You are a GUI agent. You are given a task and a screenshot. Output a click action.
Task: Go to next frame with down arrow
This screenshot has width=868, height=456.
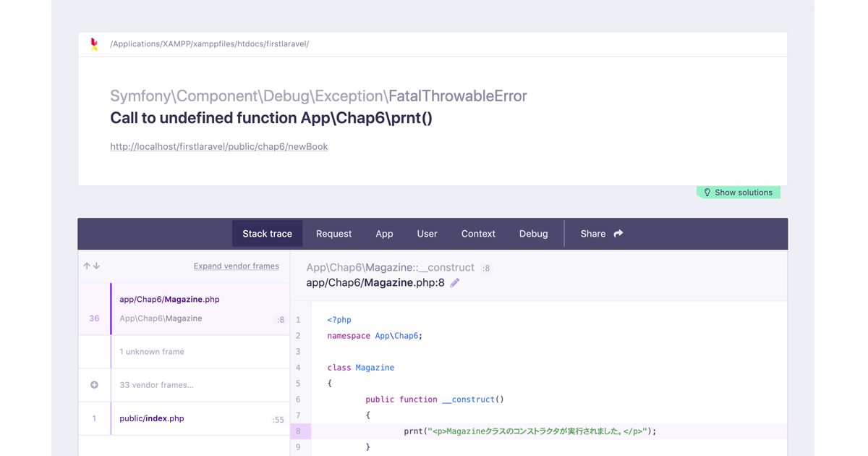coord(97,266)
